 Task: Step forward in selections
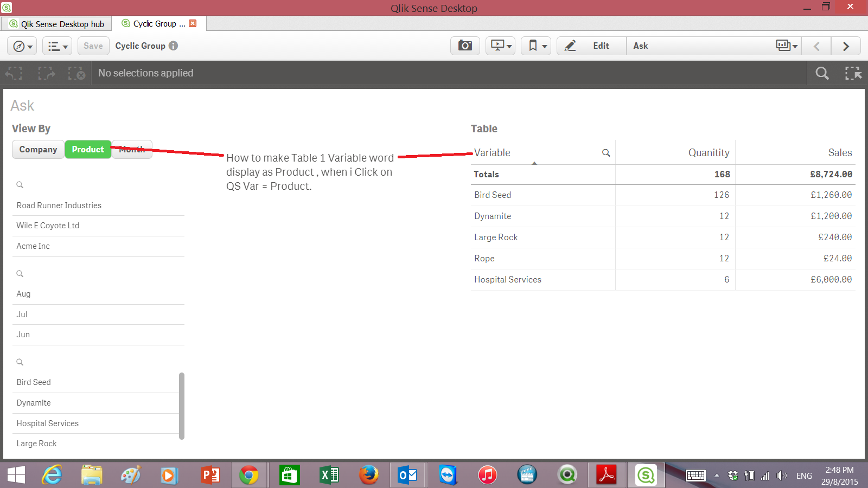coord(46,73)
